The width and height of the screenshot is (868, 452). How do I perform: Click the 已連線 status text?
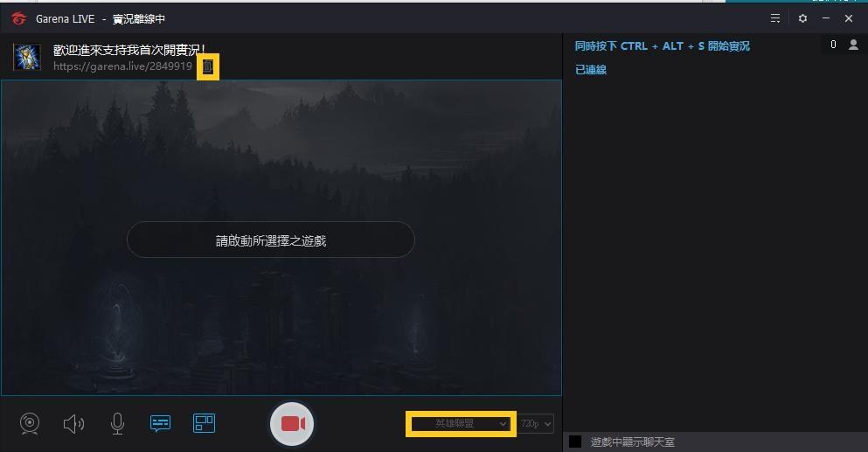pyautogui.click(x=591, y=70)
